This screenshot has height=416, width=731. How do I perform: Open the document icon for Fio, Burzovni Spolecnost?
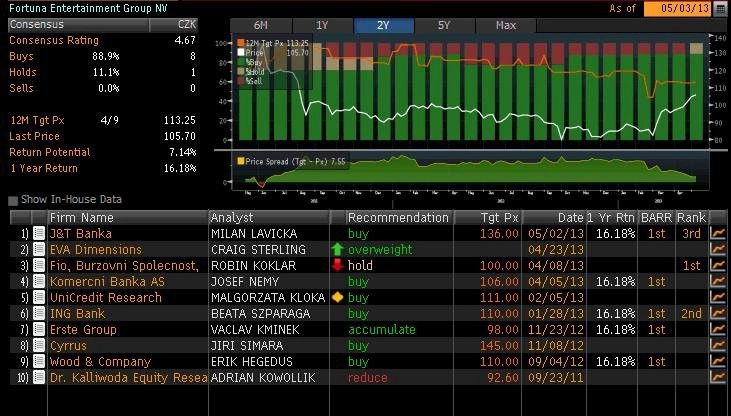click(39, 265)
